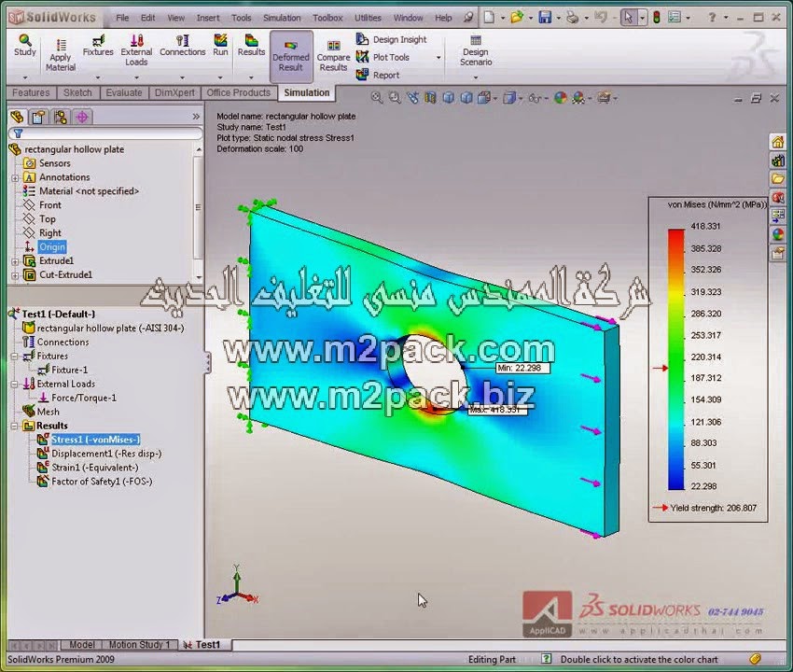Click Material <not specified> item
The image size is (793, 672).
tap(89, 191)
